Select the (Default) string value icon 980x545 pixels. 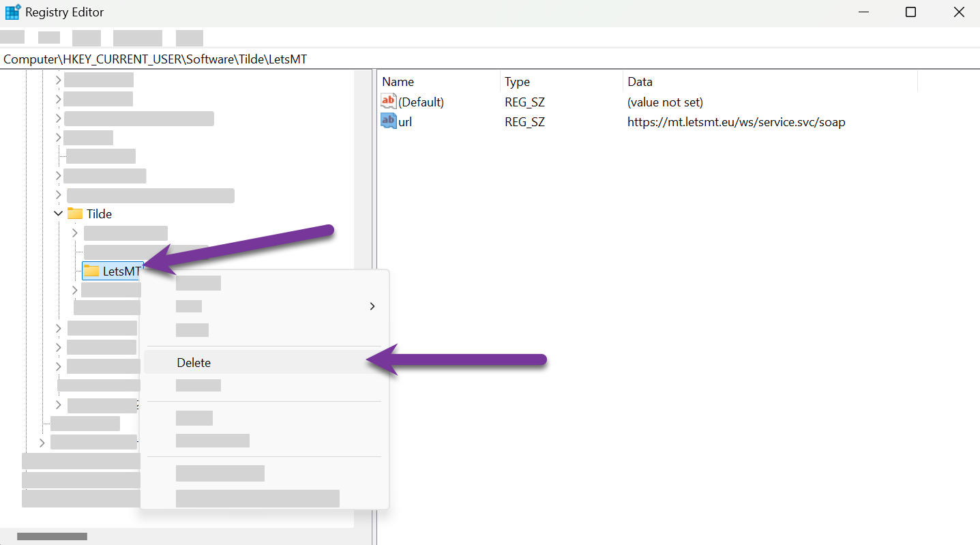pyautogui.click(x=388, y=102)
